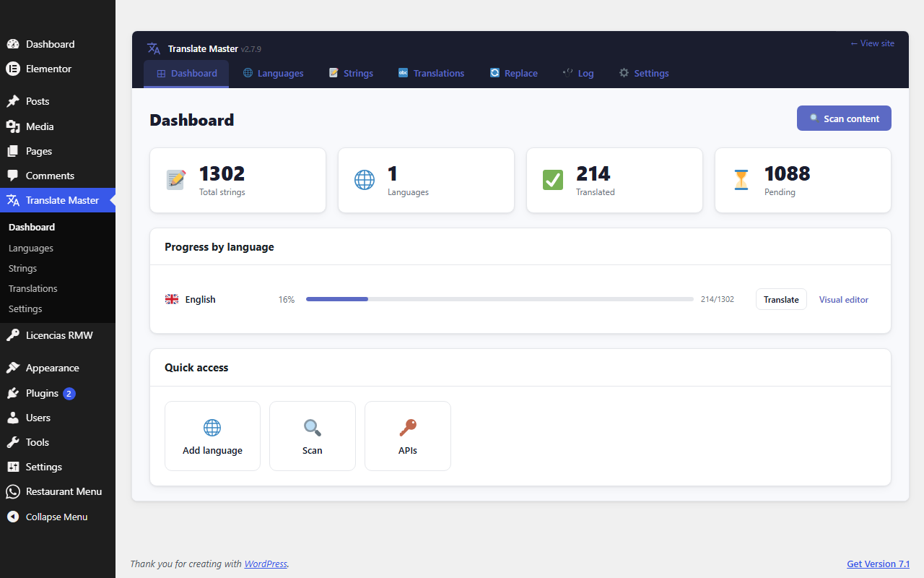Click the Quick access heading

coord(196,368)
